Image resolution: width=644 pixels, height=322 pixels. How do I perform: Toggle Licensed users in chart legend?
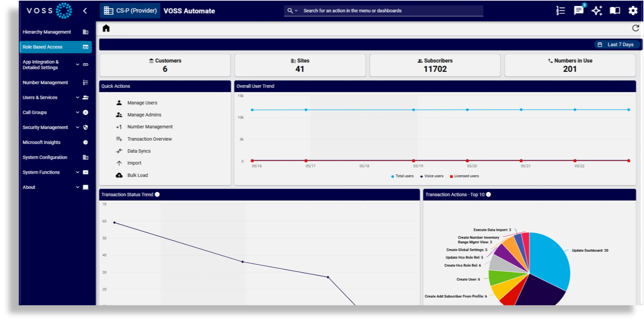point(464,176)
